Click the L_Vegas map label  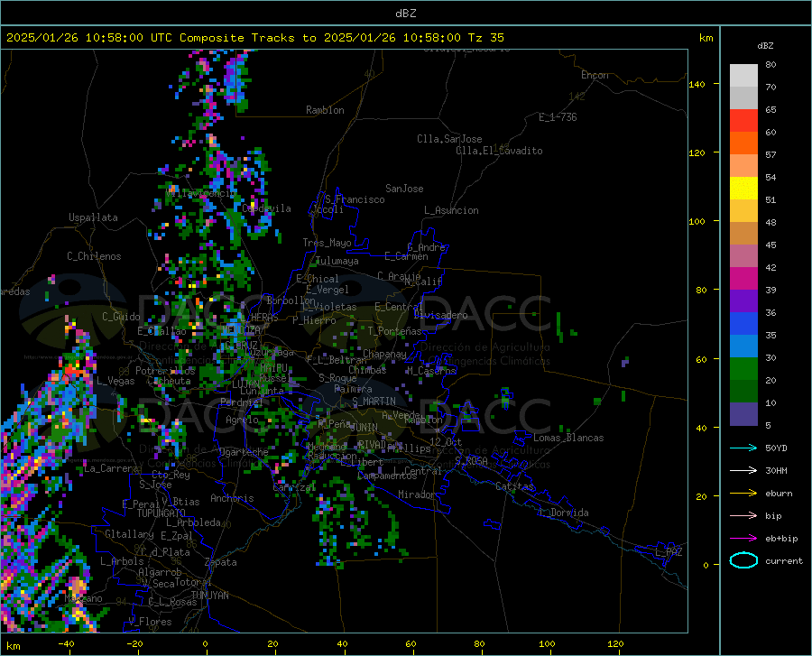(x=115, y=381)
